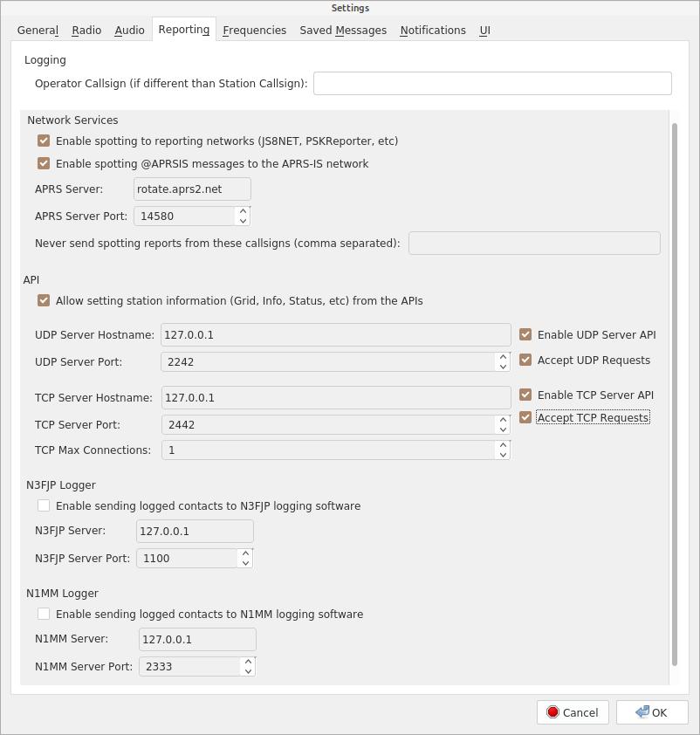This screenshot has width=700, height=735.
Task: Open the Audio tab
Action: tap(129, 31)
